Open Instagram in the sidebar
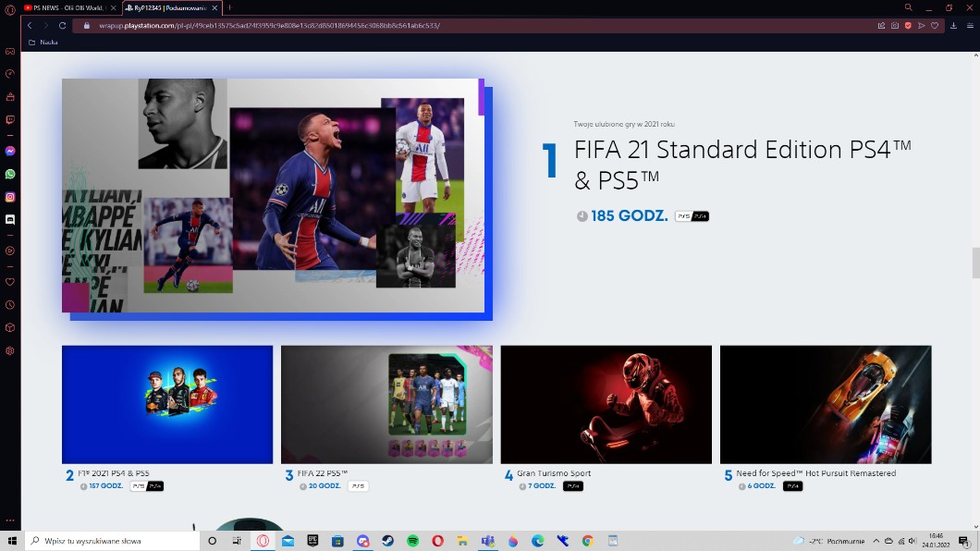This screenshot has height=551, width=980. click(10, 197)
